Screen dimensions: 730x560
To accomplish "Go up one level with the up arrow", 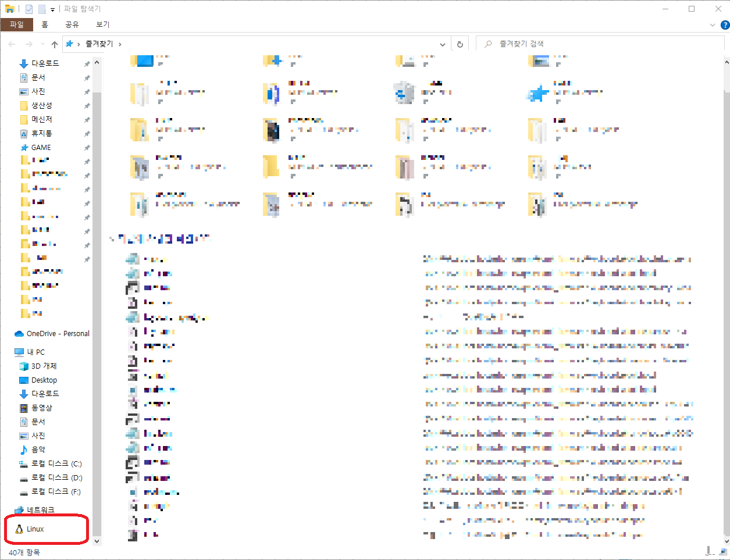I will 55,44.
